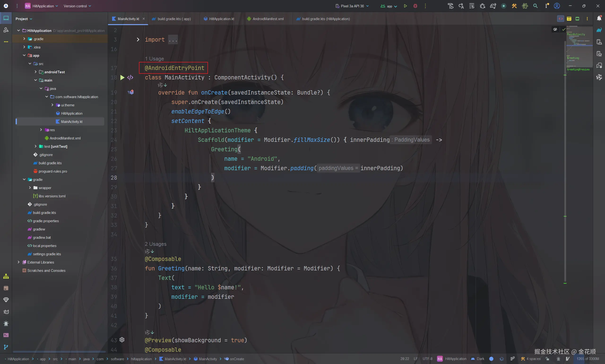Open the Logcat cat icon panel
Screen dimensions: 605x364
(6, 312)
